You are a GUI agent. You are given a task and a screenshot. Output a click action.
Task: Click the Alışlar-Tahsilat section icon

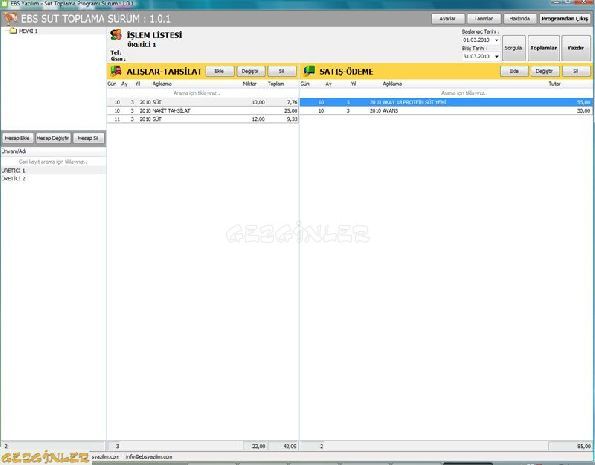pyautogui.click(x=116, y=71)
